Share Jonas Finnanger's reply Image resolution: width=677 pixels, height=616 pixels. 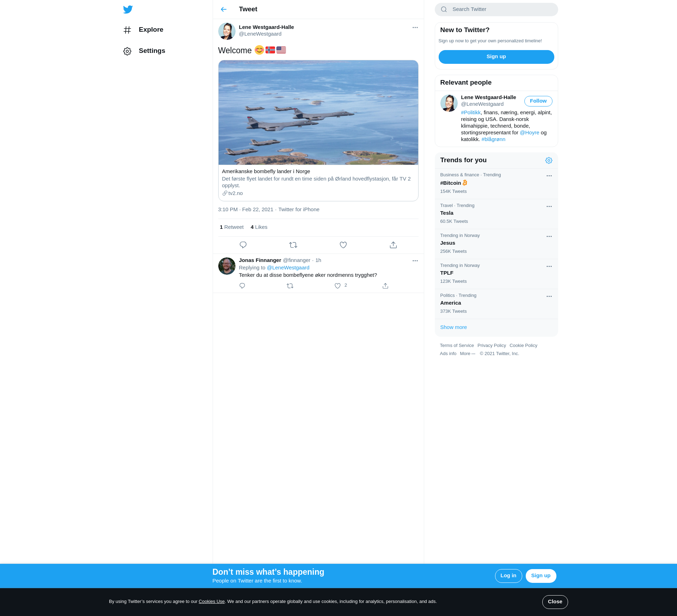[385, 286]
